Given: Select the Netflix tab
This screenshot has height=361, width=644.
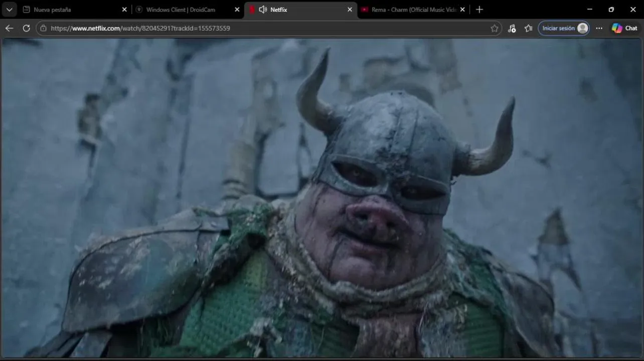Looking at the screenshot, I should [301, 10].
